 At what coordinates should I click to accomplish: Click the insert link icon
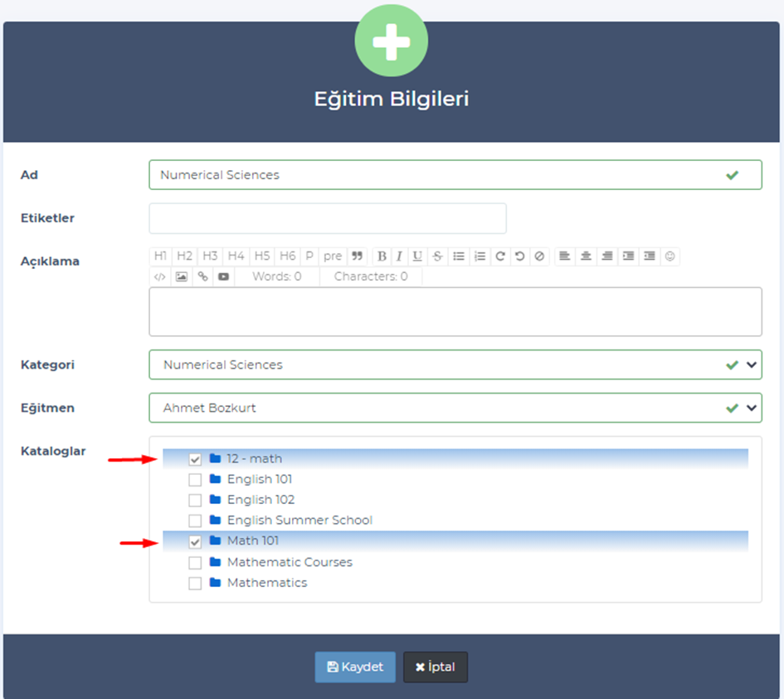[202, 277]
